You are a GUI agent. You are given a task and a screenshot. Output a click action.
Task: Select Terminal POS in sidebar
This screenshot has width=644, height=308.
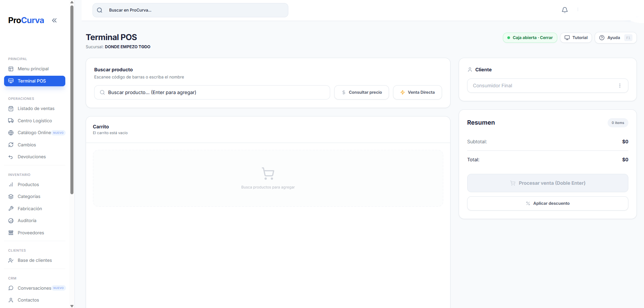(x=35, y=81)
